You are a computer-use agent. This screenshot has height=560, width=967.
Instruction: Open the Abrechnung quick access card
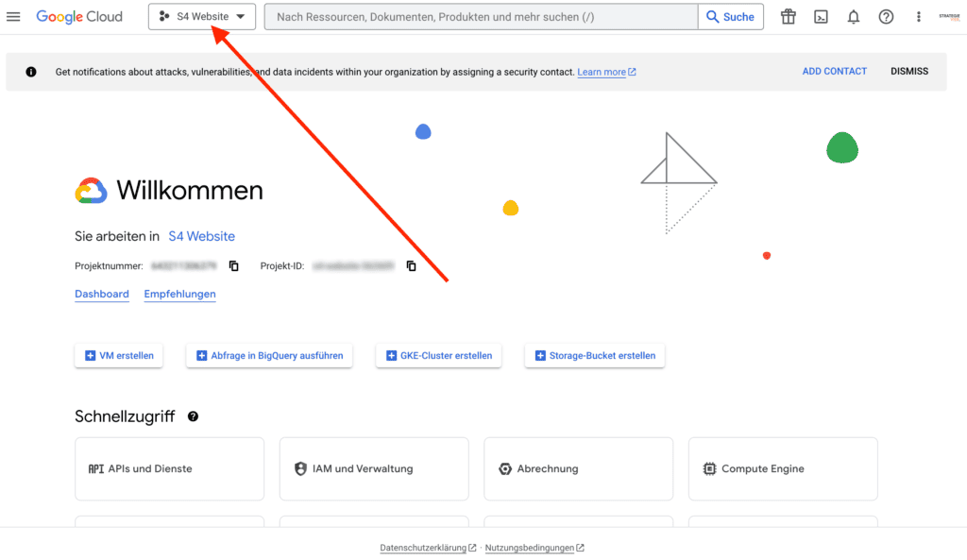tap(579, 468)
